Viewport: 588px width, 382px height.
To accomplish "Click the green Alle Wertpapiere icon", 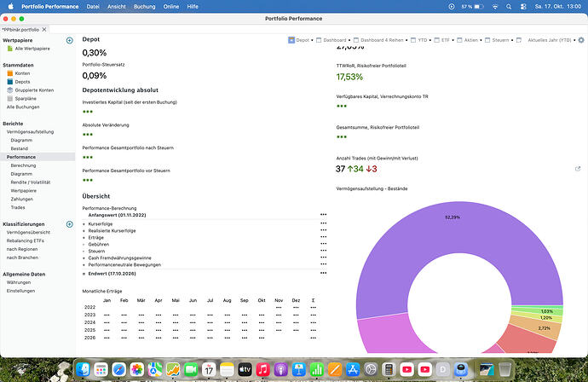I will (x=10, y=49).
